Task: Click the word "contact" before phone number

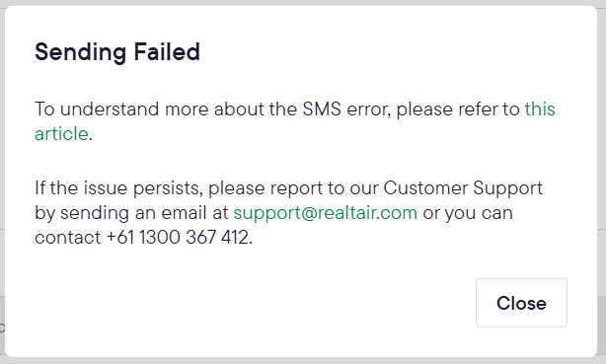Action: 68,238
